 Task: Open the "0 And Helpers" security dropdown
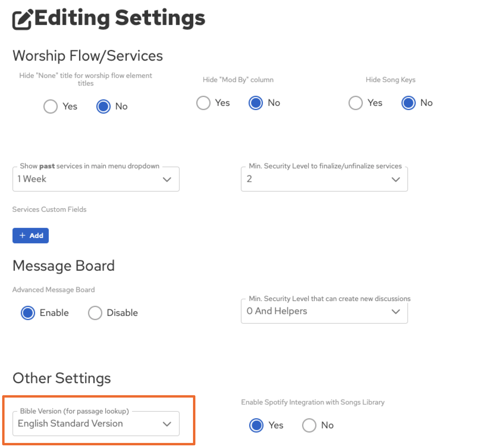pos(318,311)
